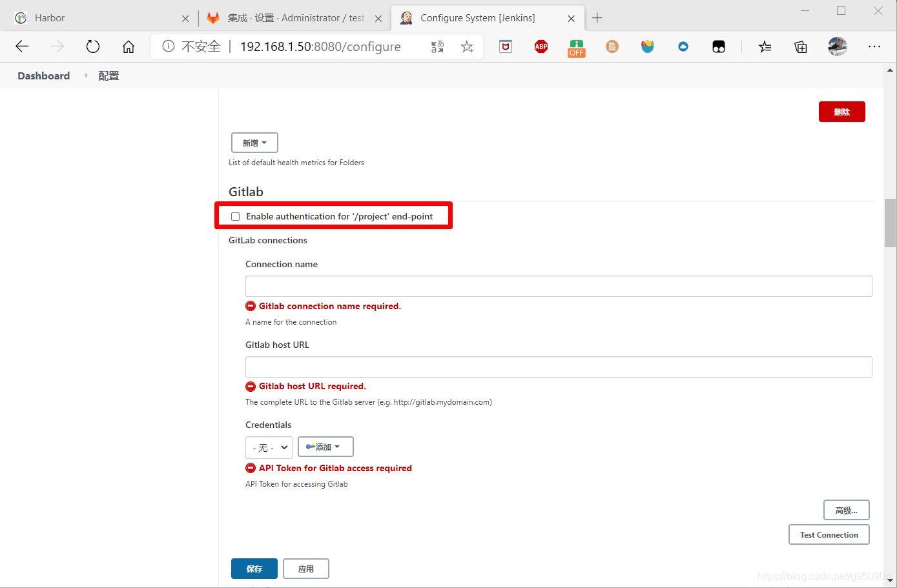Click 'API Token for Gitlab access required' message

(x=335, y=468)
